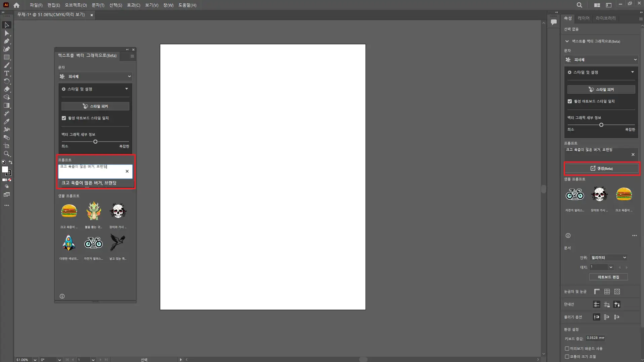Select the Pen tool
Viewport: 644px width, 362px height.
coord(6,41)
